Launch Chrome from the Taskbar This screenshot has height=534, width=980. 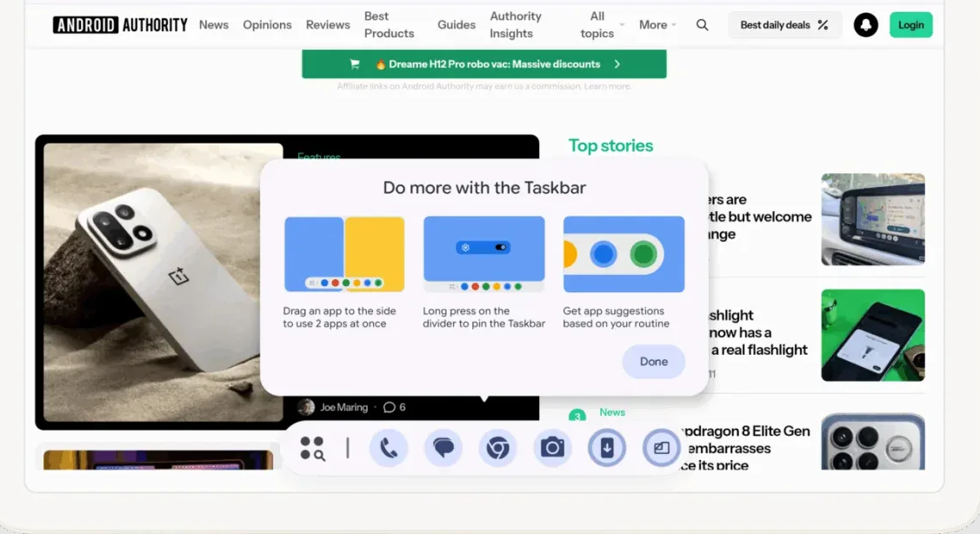(x=497, y=448)
